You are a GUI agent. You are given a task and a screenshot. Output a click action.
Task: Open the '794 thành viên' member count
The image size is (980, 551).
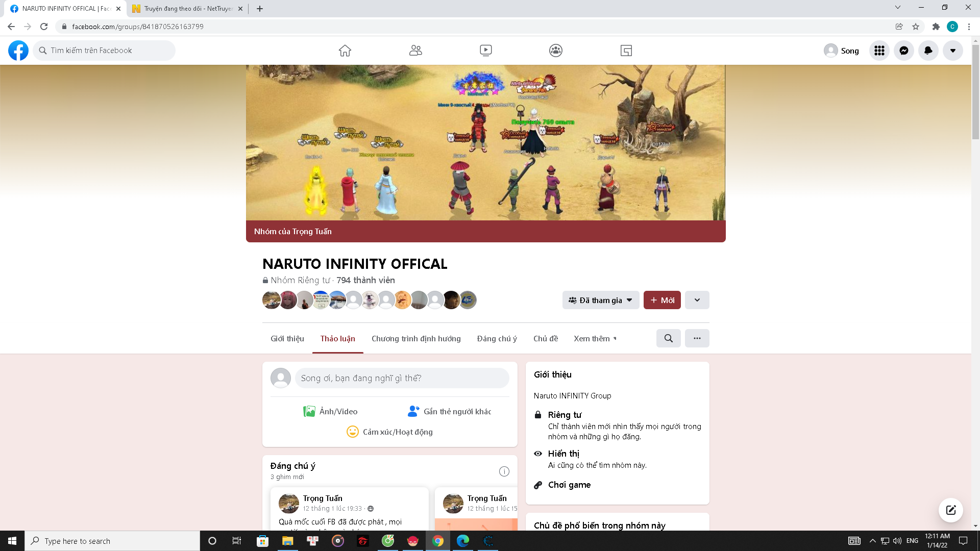coord(365,280)
